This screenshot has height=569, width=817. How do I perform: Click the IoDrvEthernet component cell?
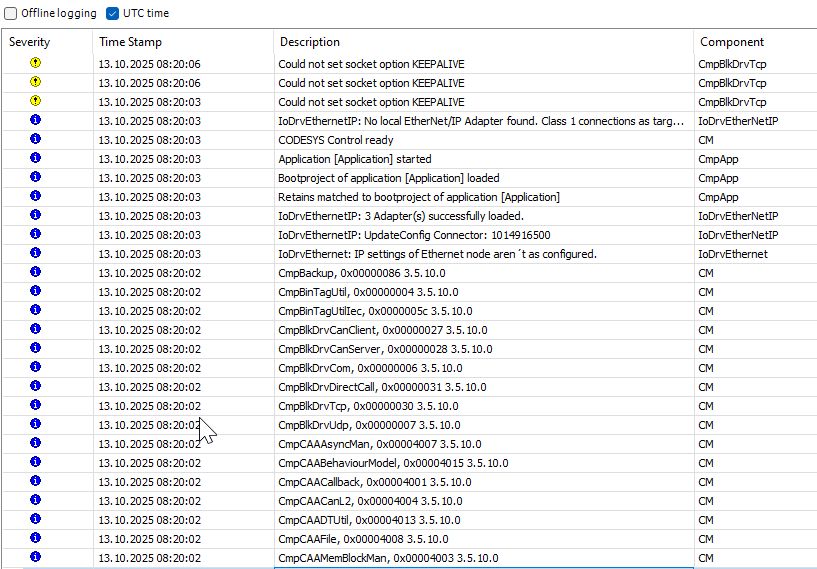[x=733, y=254]
